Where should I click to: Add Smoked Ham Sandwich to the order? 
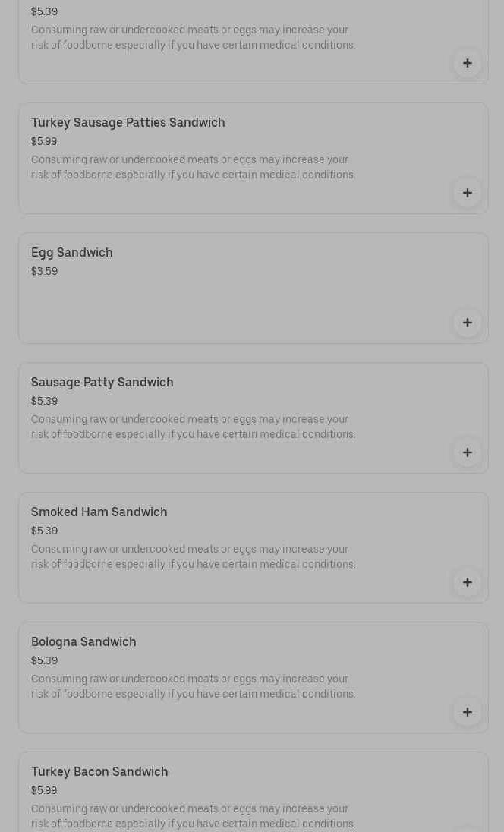467,582
